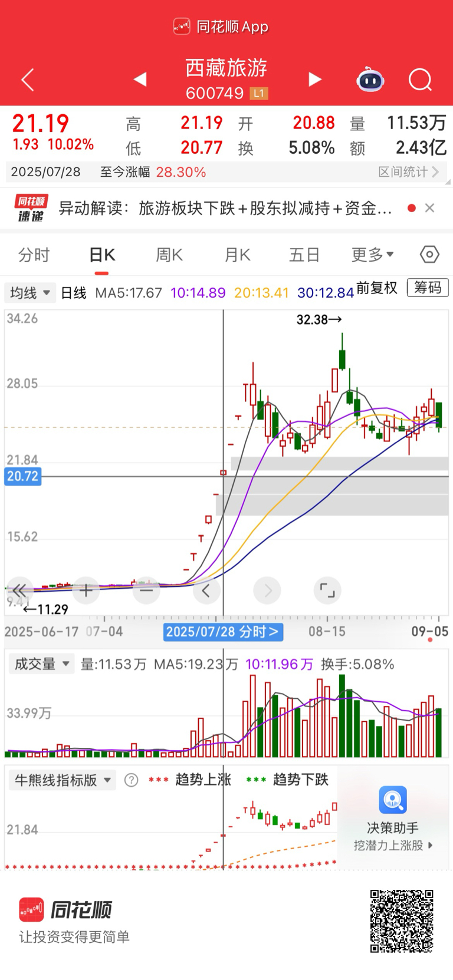
Task: Tap the QR code image
Action: (402, 921)
